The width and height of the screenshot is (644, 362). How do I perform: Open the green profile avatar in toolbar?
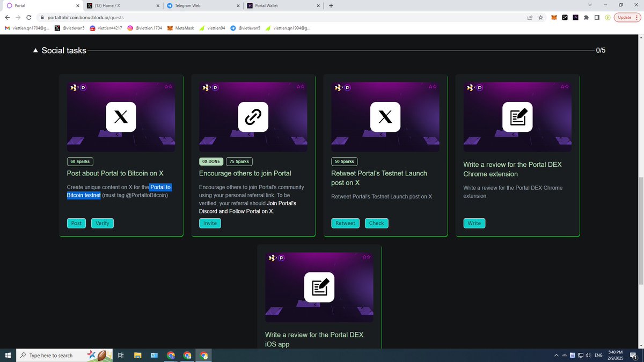(x=608, y=17)
